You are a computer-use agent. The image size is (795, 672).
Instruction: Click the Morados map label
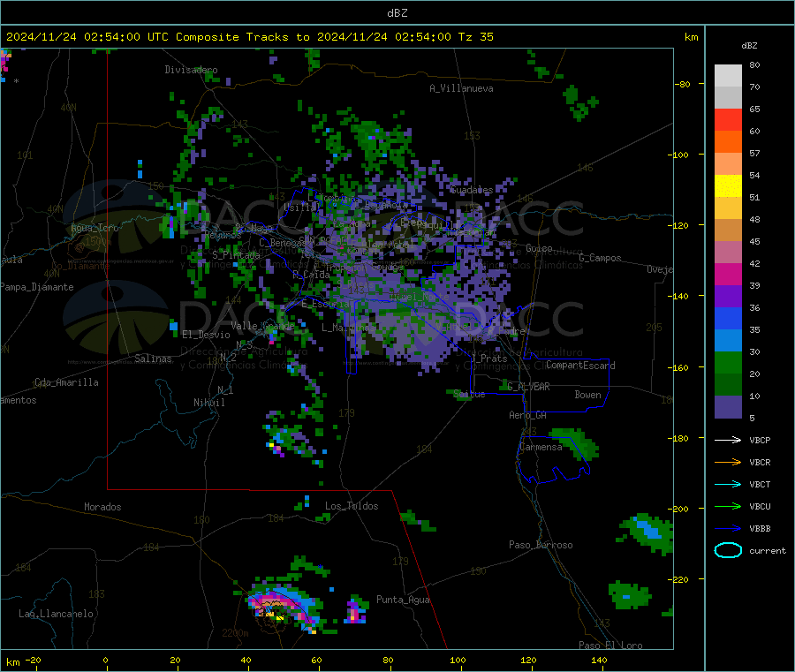(x=102, y=507)
